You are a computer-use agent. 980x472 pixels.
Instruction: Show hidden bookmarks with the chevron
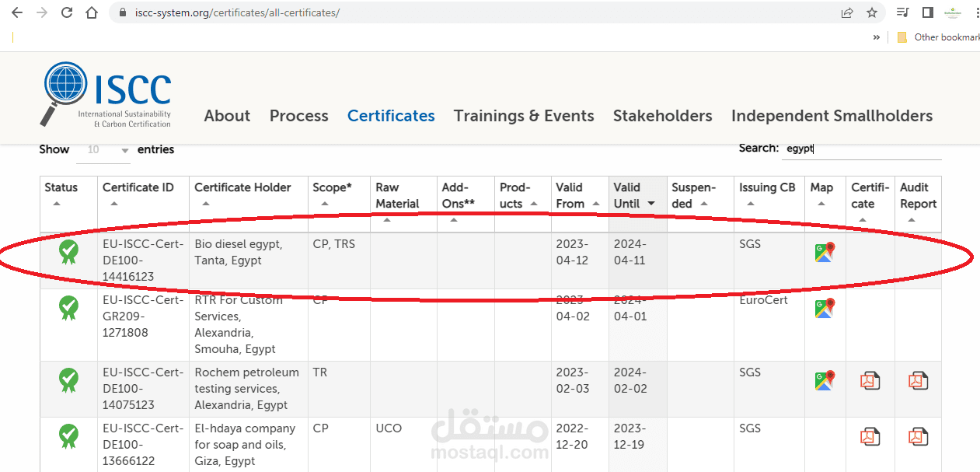coord(877,37)
